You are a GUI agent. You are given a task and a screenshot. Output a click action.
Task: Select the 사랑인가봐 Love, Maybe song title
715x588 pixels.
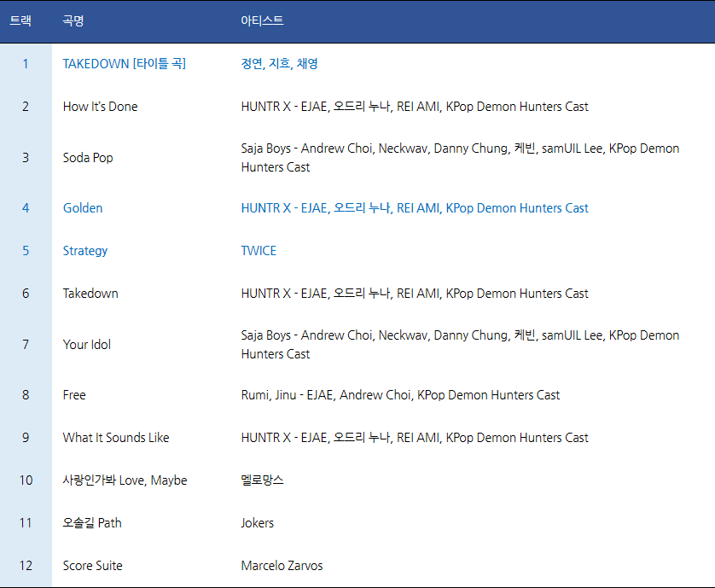pyautogui.click(x=125, y=480)
